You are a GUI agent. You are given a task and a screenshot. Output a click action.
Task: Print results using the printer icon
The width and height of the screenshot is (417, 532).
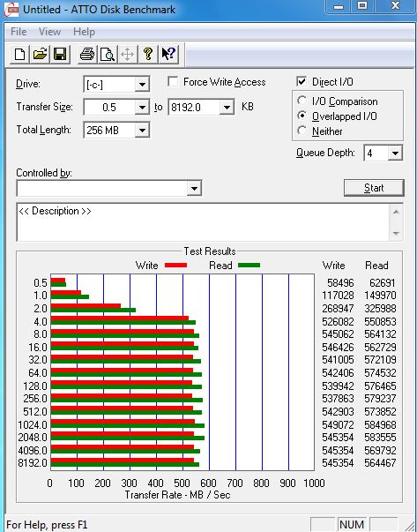coord(87,55)
